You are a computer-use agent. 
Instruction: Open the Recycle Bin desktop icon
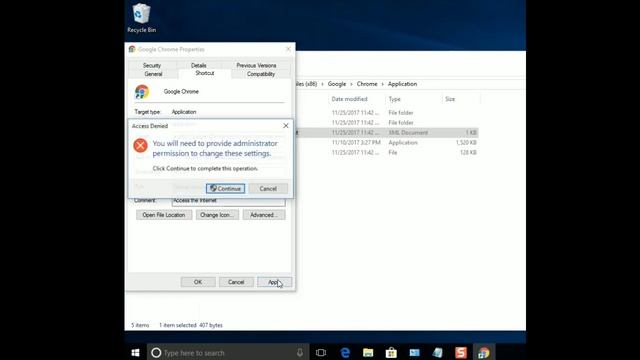[141, 18]
